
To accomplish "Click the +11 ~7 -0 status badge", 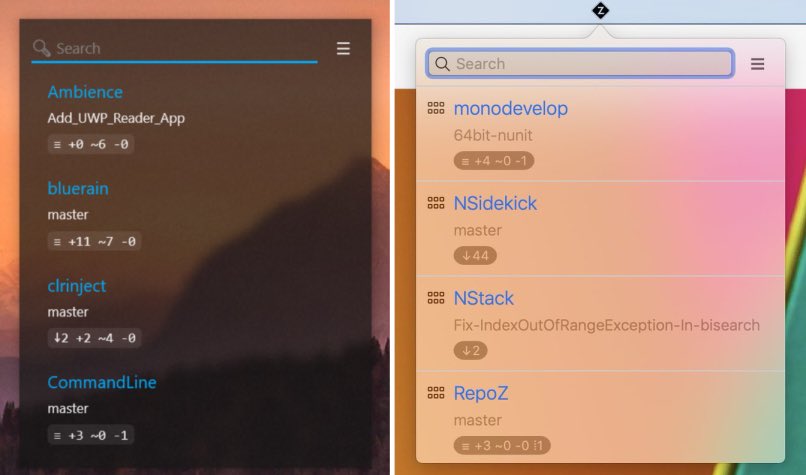I will pyautogui.click(x=95, y=242).
